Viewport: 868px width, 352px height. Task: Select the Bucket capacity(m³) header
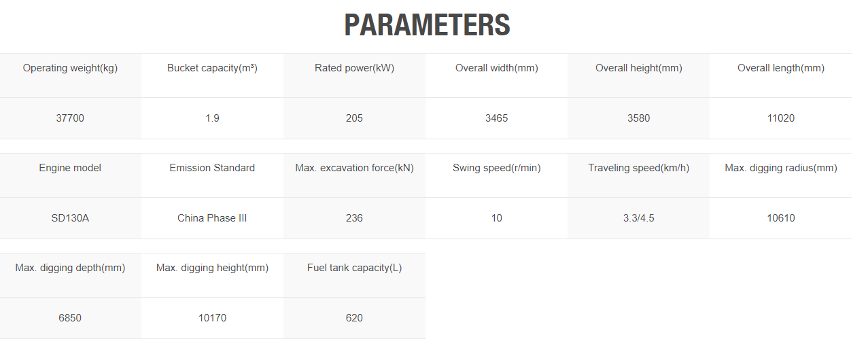click(x=212, y=68)
